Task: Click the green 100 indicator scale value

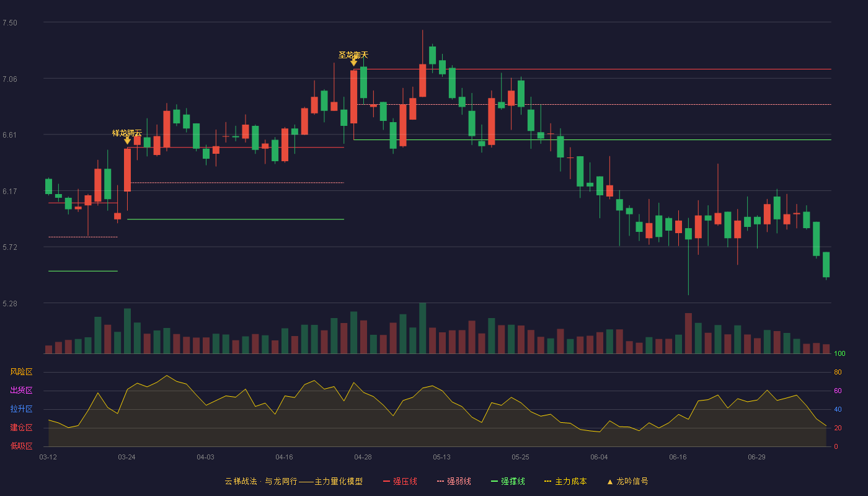Action: (x=839, y=354)
